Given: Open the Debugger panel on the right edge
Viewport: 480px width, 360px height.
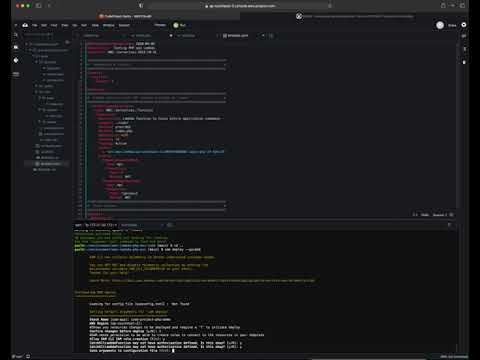Looking at the screenshot, I should [464, 62].
